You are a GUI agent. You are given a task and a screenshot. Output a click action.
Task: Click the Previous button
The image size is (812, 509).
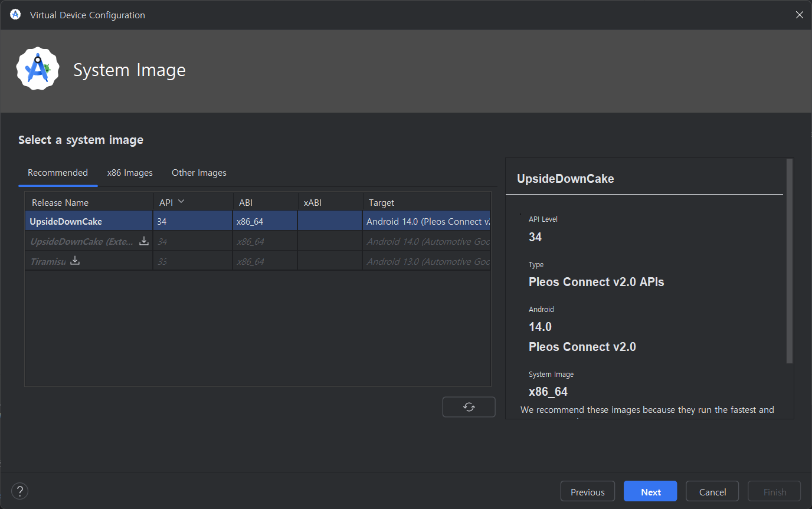[587, 492]
